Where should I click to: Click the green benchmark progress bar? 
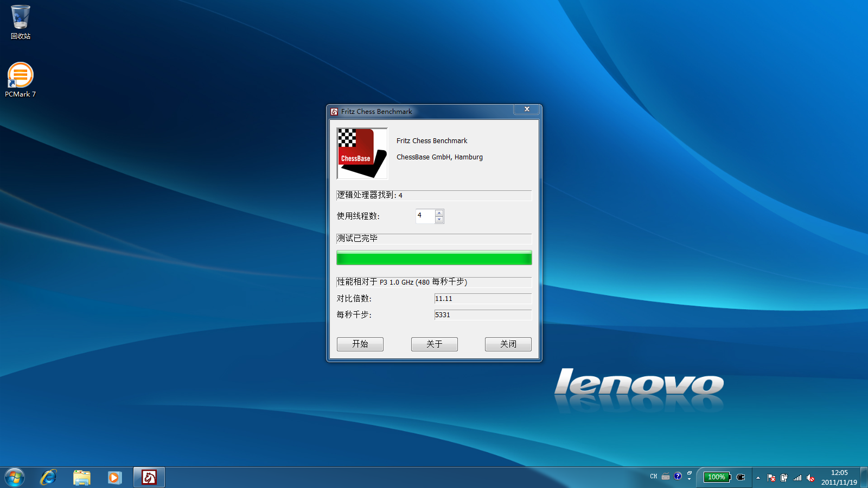tap(434, 258)
